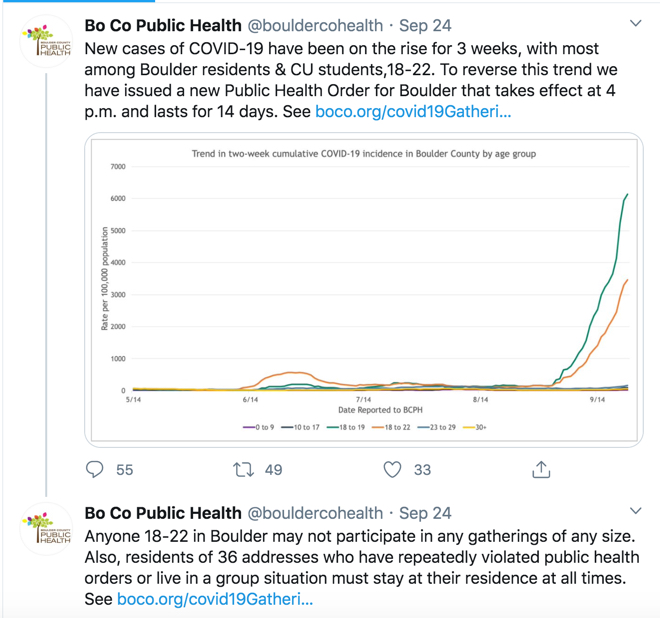This screenshot has height=618, width=660.
Task: View the 55 replies count
Action: pos(125,470)
